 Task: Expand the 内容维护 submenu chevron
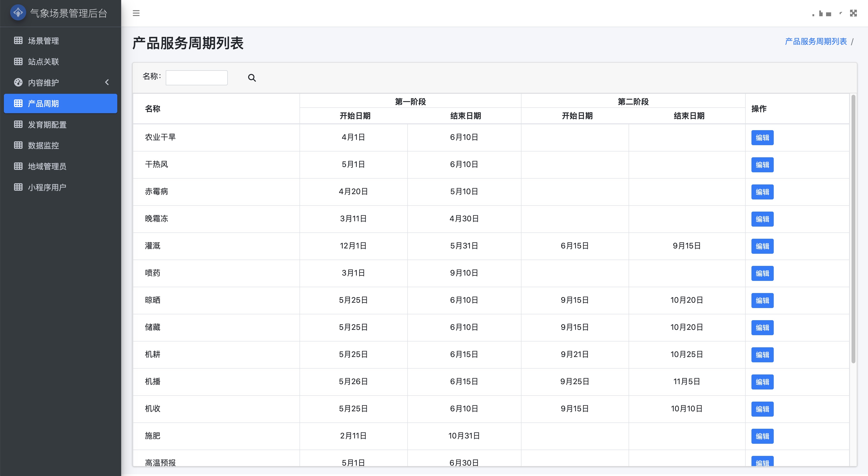click(107, 82)
